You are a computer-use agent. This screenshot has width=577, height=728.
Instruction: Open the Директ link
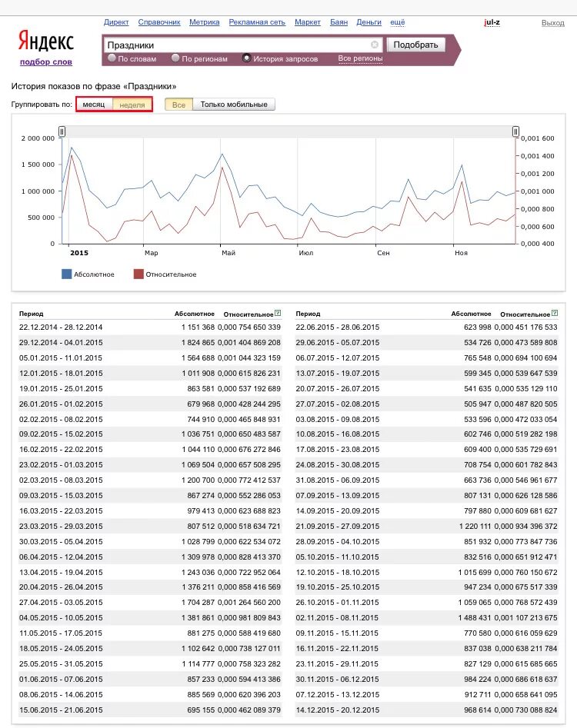116,22
